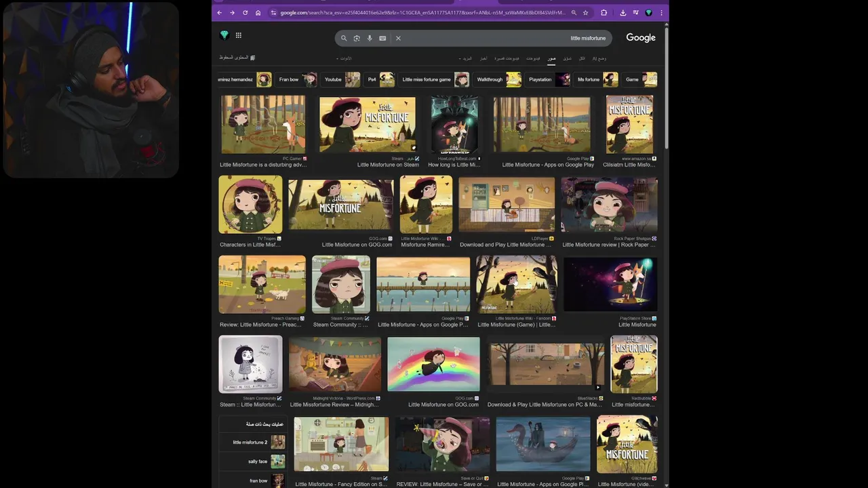Filter by the Ms fortune chip

596,79
